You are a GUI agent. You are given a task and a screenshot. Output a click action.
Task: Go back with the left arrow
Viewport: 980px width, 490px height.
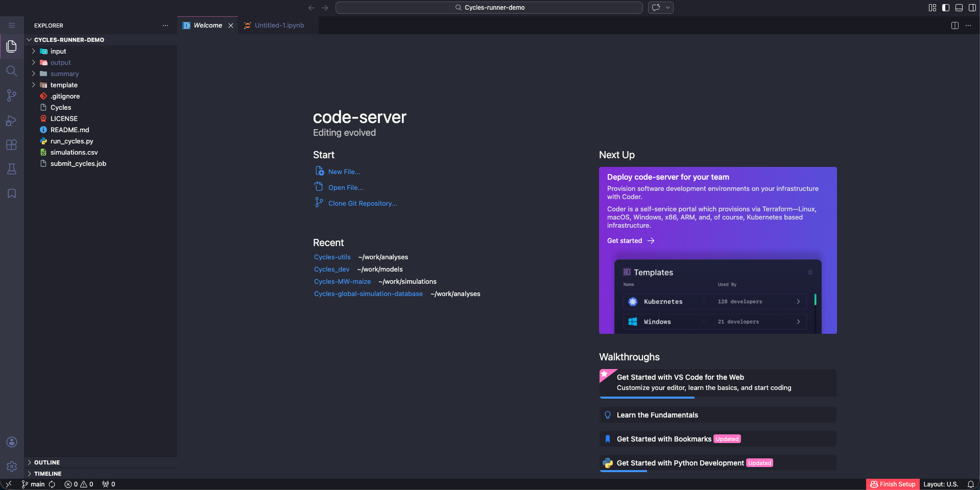pos(311,8)
